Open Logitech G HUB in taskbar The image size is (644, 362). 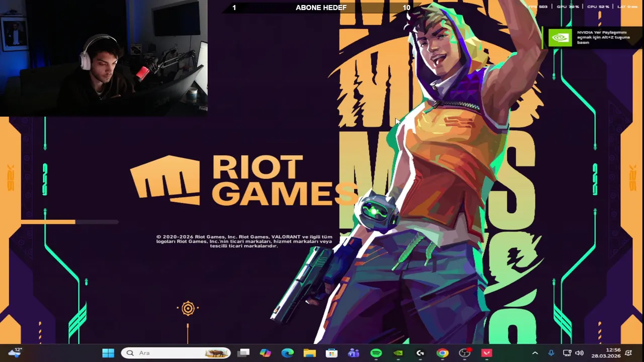click(x=420, y=353)
